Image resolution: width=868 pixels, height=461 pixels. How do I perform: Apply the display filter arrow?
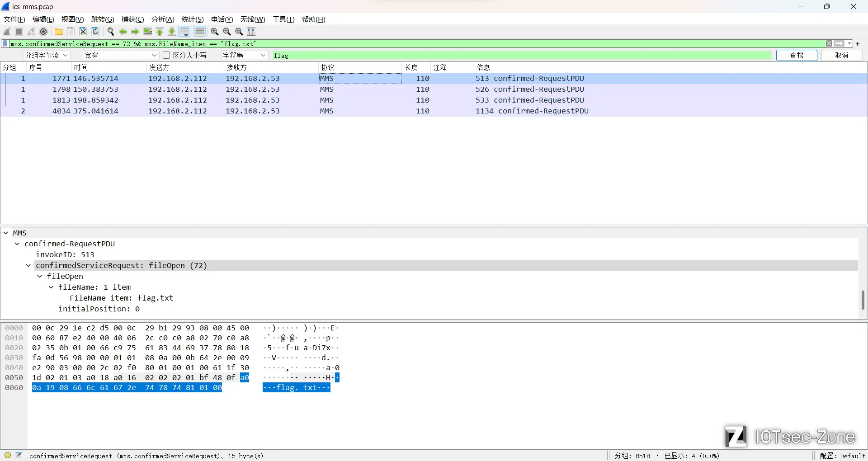[839, 44]
